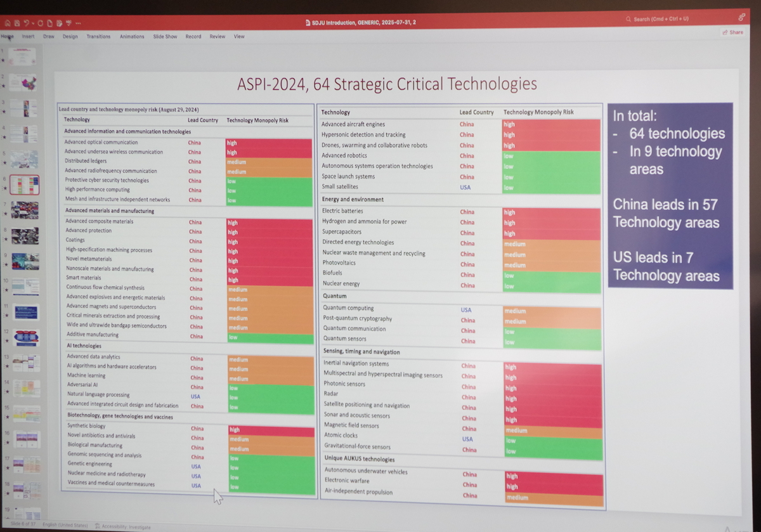Open the Transitions tab

pos(98,36)
